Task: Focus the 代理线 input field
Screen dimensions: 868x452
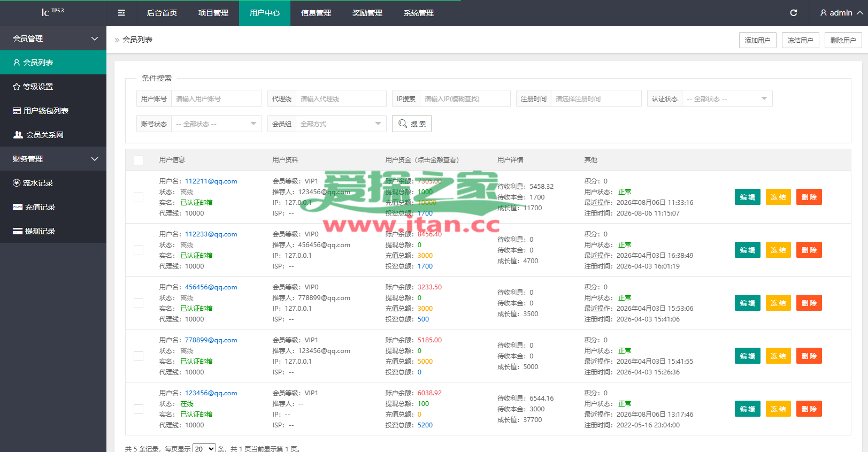Action: pyautogui.click(x=341, y=98)
